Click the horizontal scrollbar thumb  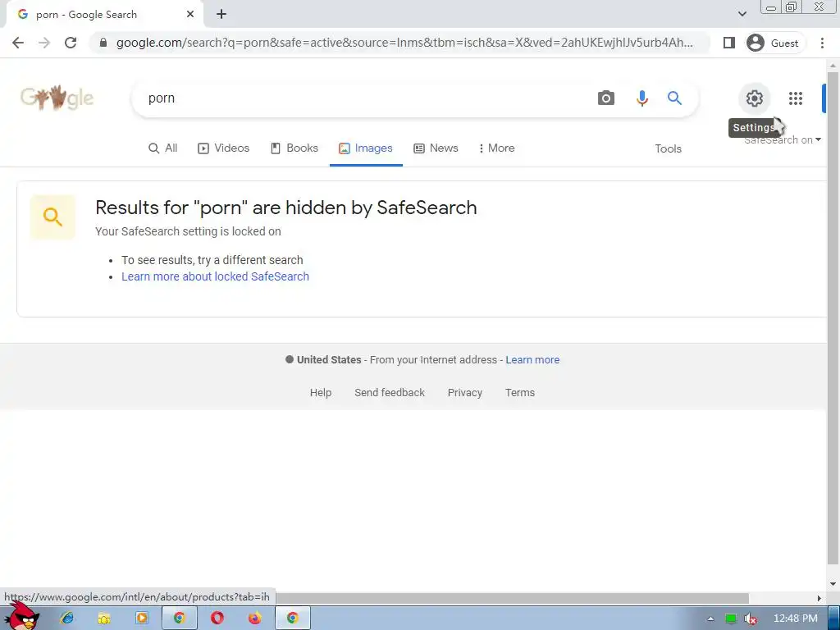(512, 598)
